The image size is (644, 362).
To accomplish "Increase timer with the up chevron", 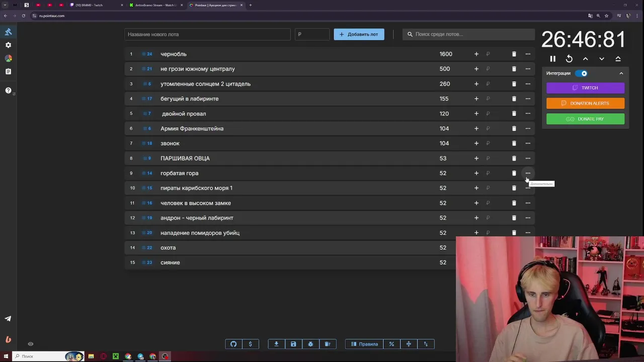I will pos(585,59).
